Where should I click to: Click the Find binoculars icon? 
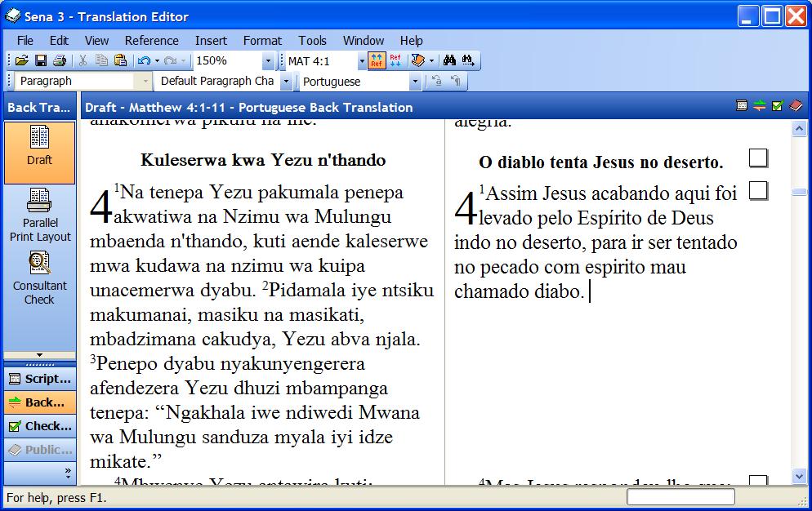pos(449,61)
